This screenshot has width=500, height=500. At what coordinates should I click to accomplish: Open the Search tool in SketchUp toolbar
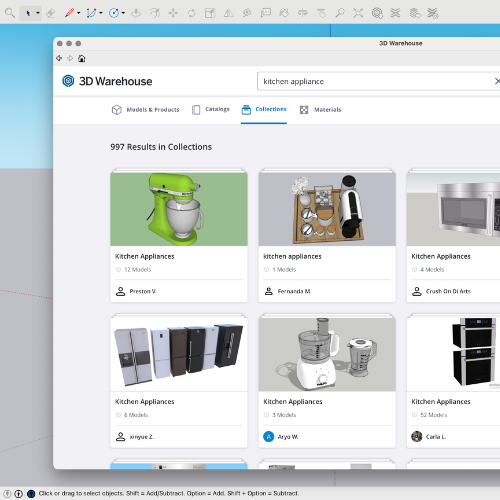[x=10, y=13]
